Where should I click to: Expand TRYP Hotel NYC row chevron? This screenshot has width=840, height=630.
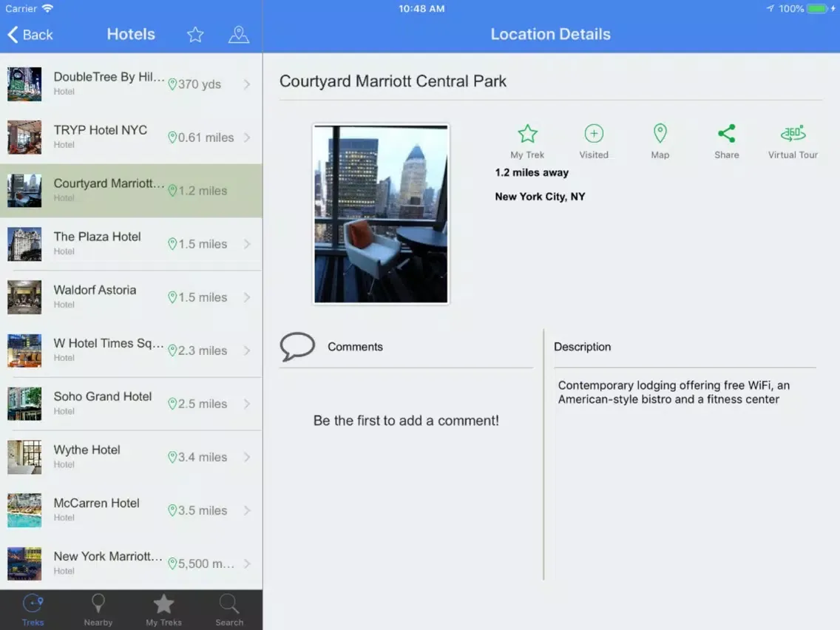247,137
